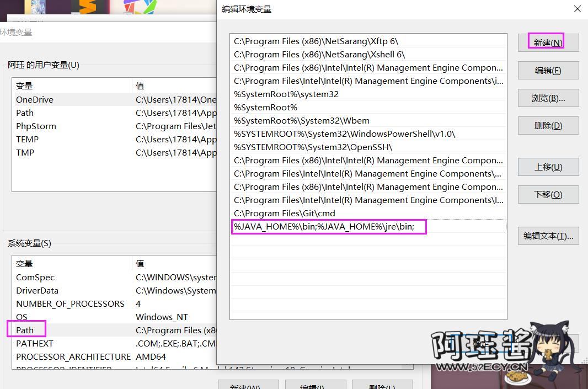Viewport: 588px width, 389px height.
Task: Select the TEMP user variable
Action: pyautogui.click(x=114, y=139)
